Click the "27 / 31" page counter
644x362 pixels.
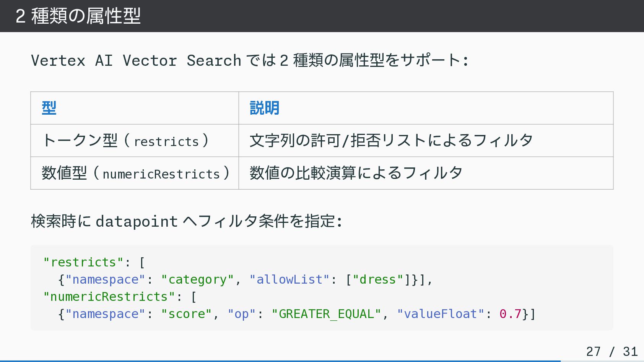(x=611, y=351)
